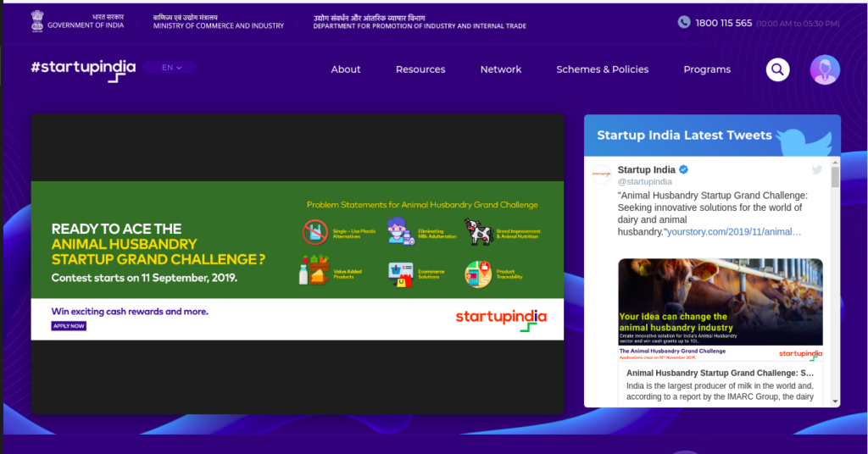Click the blue verified badge icon
Screen dimensions: 868x454
(x=684, y=169)
